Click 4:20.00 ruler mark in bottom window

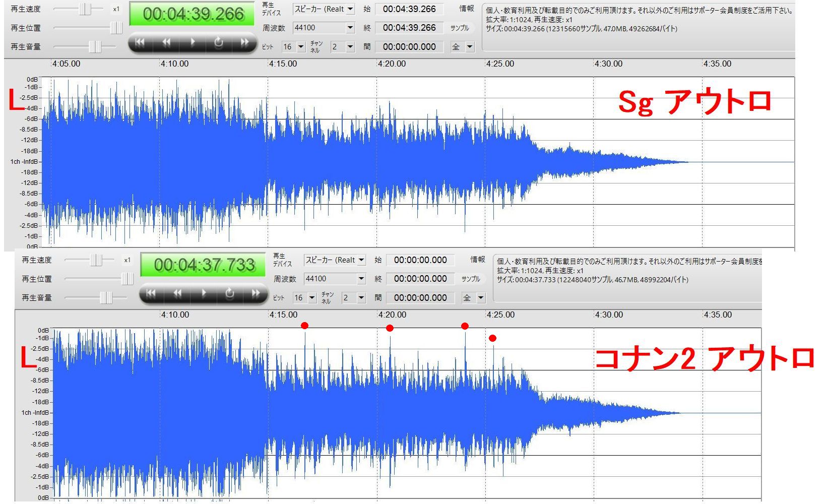pyautogui.click(x=393, y=315)
